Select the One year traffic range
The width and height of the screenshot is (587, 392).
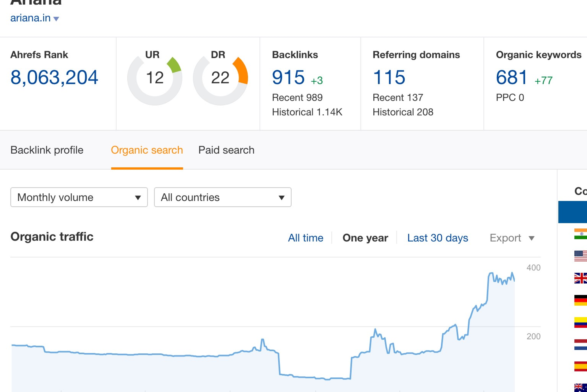pyautogui.click(x=365, y=238)
